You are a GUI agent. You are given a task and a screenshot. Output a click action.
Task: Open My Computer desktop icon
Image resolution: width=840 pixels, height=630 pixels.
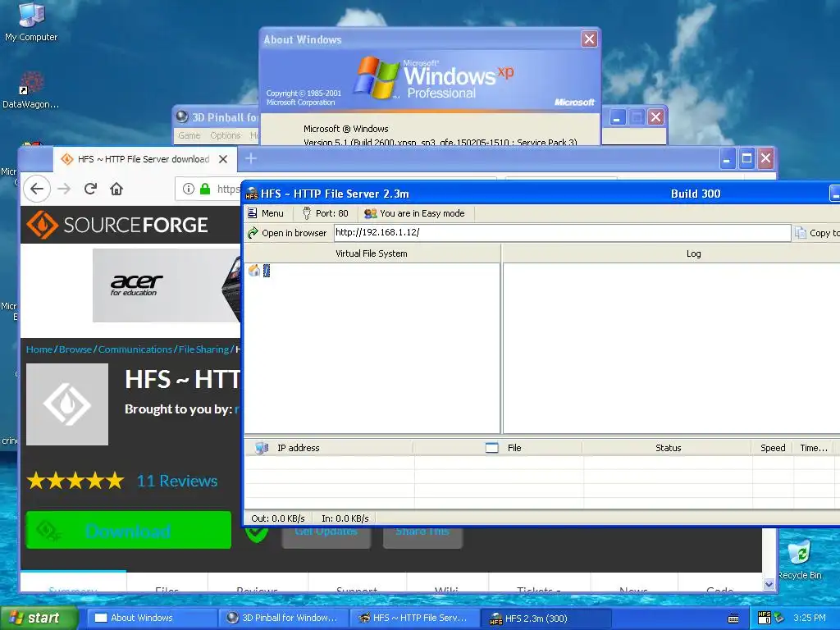pyautogui.click(x=31, y=21)
